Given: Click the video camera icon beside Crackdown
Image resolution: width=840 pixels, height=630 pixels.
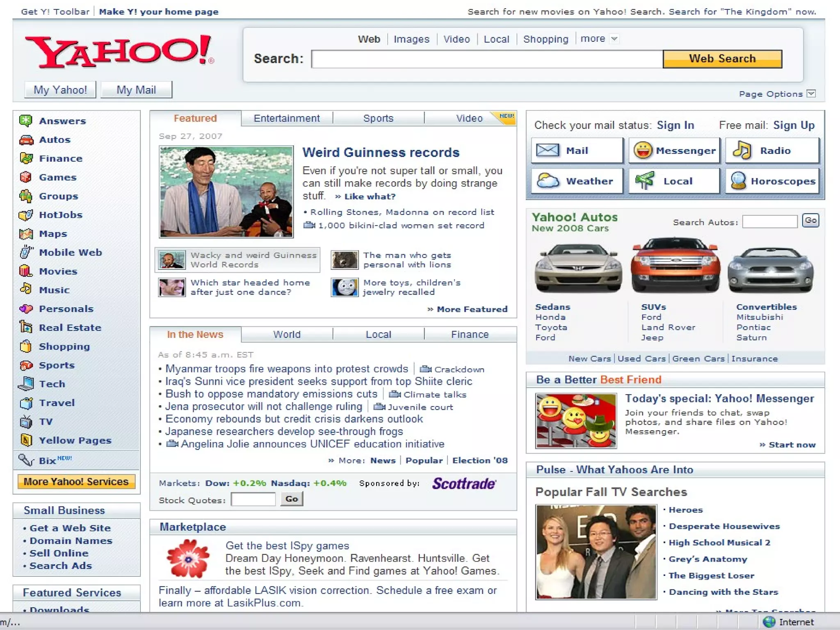Looking at the screenshot, I should point(426,369).
